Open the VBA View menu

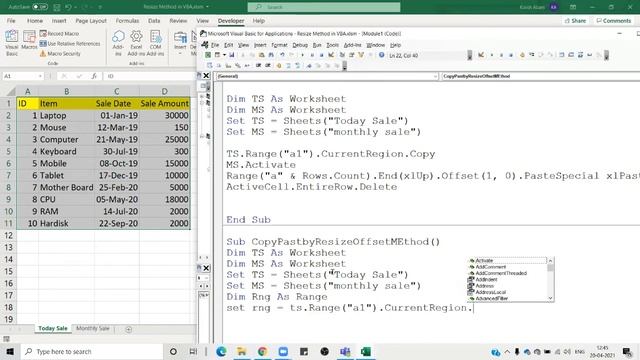tap(244, 45)
